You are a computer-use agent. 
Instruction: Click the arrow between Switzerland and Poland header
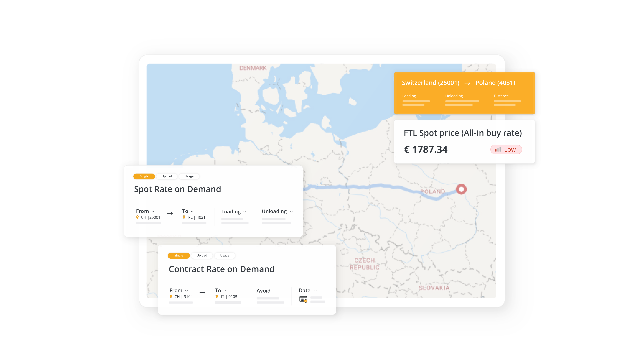(x=467, y=83)
